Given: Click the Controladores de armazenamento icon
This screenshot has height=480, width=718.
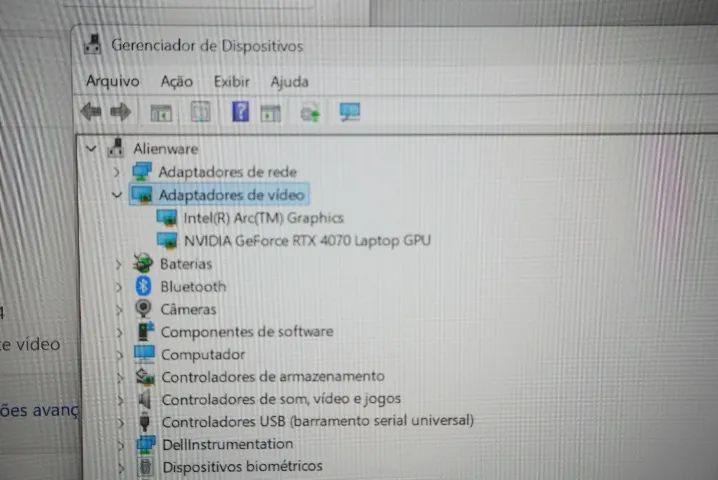Looking at the screenshot, I should point(145,377).
